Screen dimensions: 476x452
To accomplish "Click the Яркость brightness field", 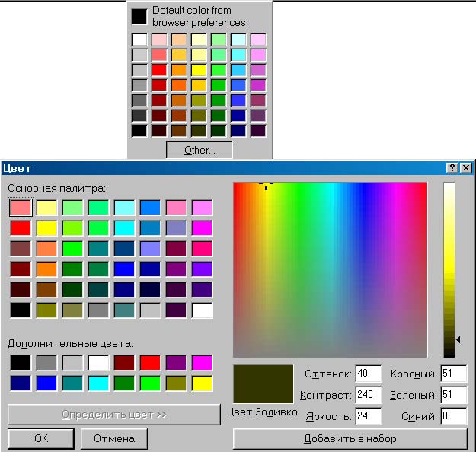I will 368,416.
